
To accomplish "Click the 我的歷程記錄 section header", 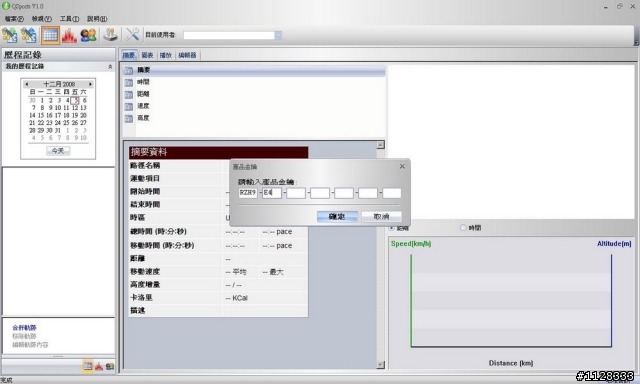I will (x=58, y=67).
